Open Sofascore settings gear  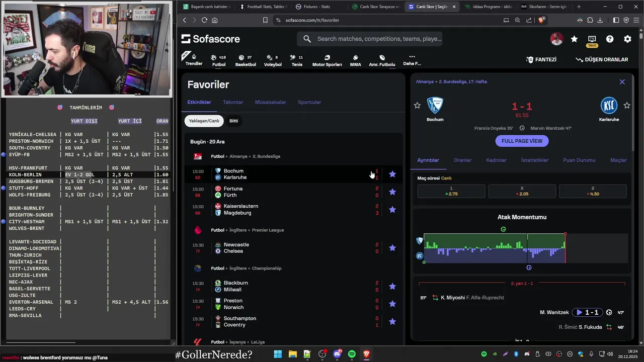[627, 39]
